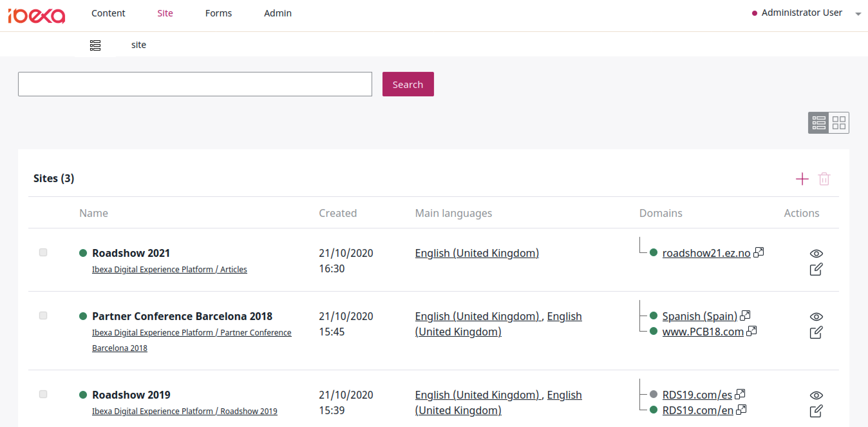Open the Content menu
This screenshot has height=427, width=868.
point(108,13)
